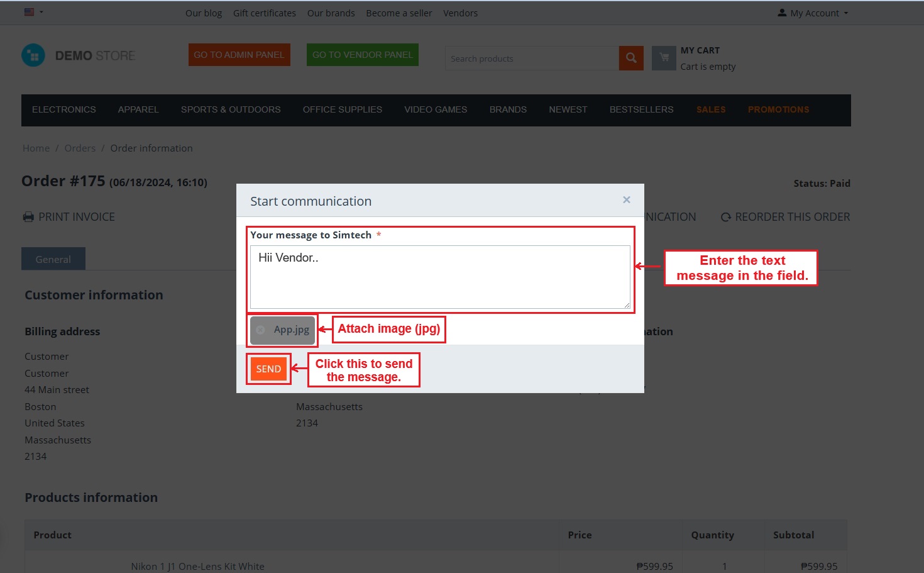This screenshot has height=573, width=924.
Task: Select the General tab
Action: tap(53, 259)
